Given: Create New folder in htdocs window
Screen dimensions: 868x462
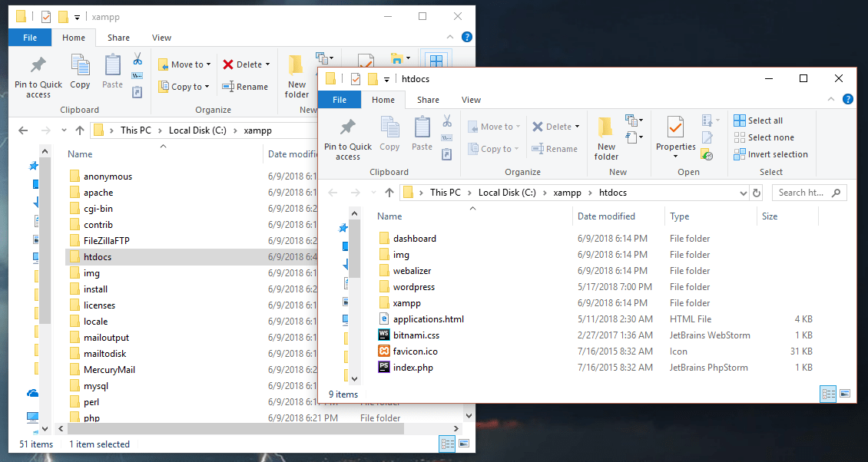Looking at the screenshot, I should coord(606,140).
